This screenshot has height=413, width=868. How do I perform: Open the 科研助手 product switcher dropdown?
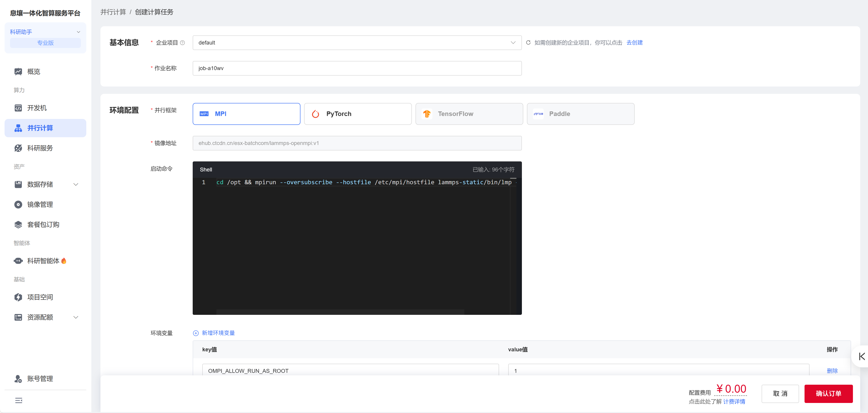pos(45,32)
